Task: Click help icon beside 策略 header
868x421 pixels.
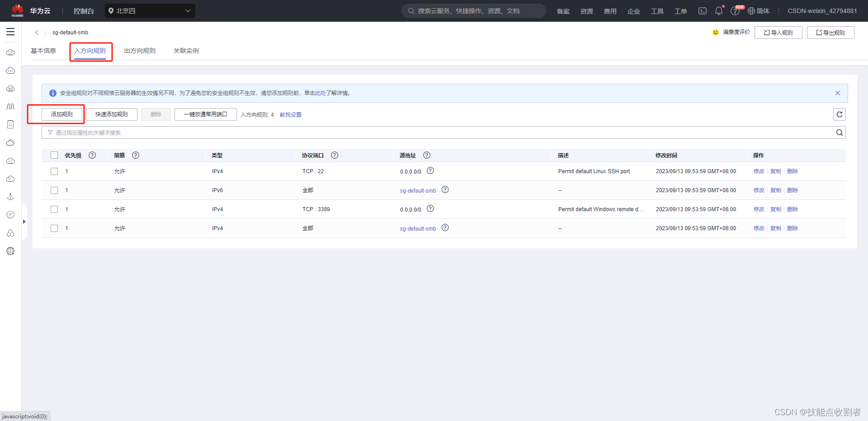Action: pos(136,155)
